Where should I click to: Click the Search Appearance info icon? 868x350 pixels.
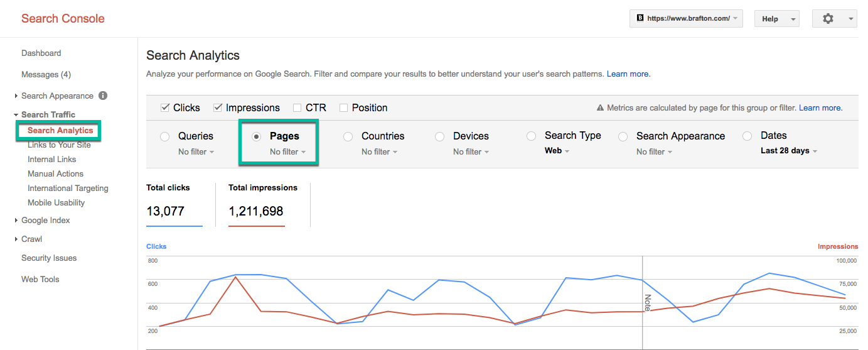click(103, 96)
